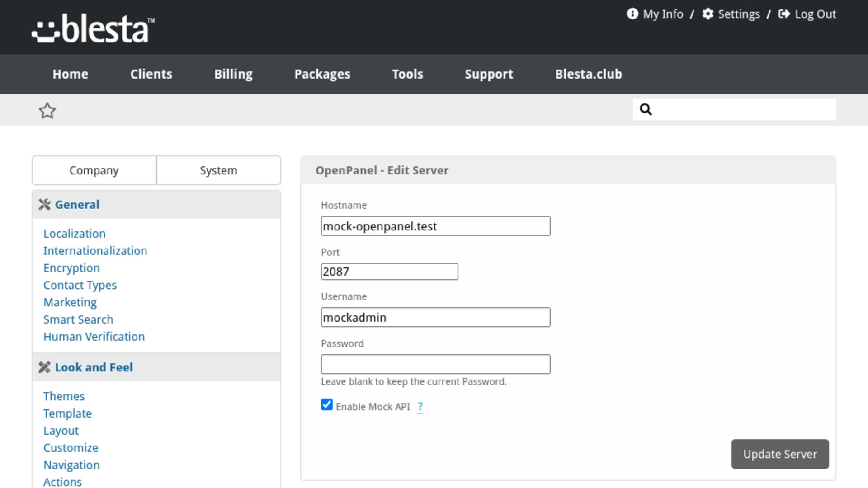Click the Look and Feel section icon
This screenshot has height=488, width=868.
pos(44,367)
